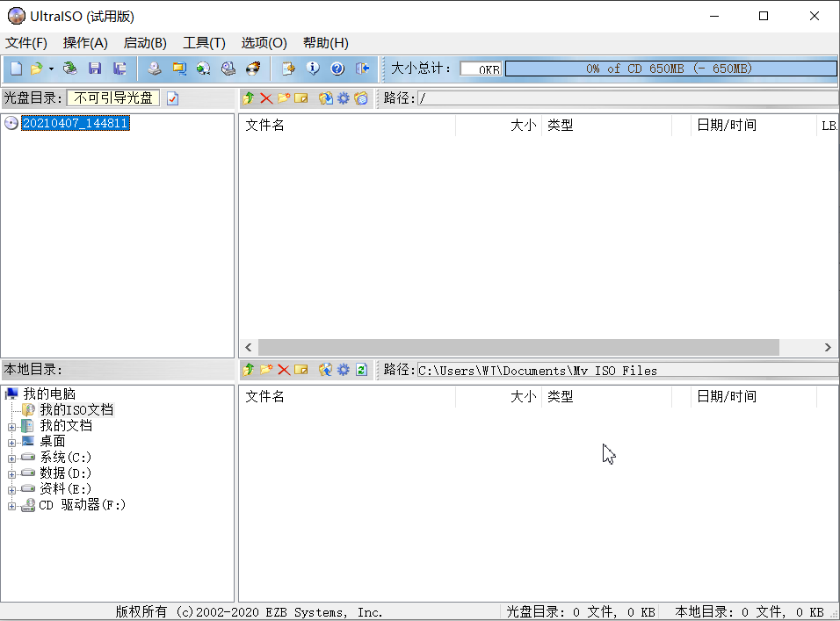The height and width of the screenshot is (621, 840).
Task: Click the Rename icon in the disc image toolbar
Action: tap(301, 98)
